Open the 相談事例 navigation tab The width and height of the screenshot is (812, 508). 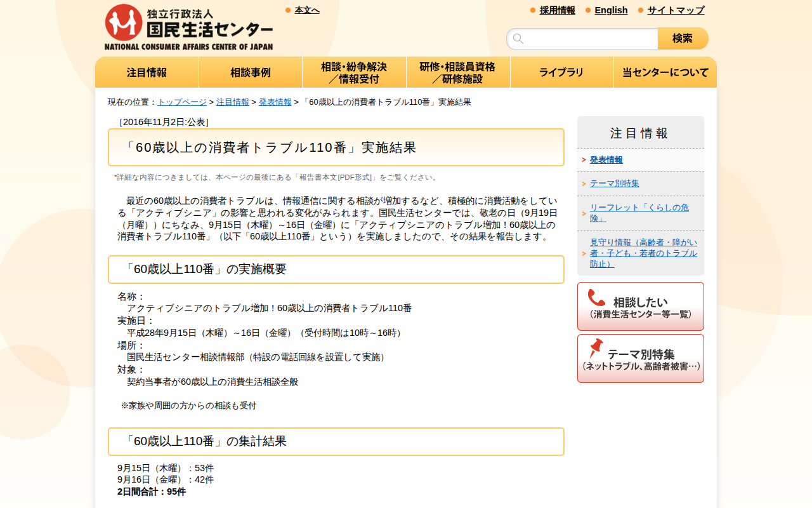251,72
